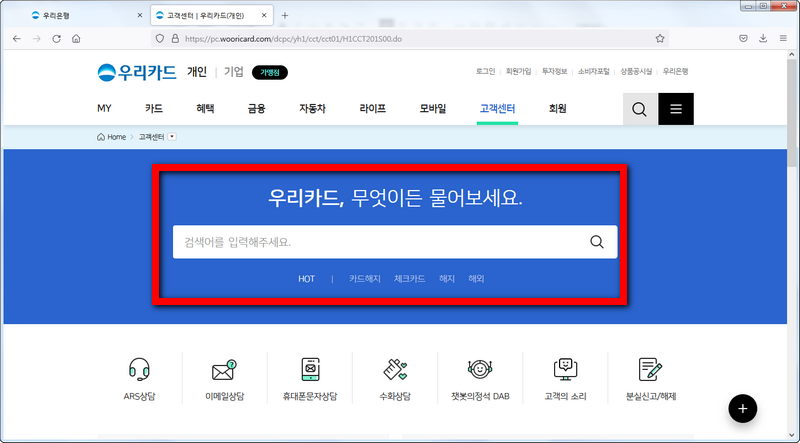Select the 고객센터 menu

coord(497,108)
